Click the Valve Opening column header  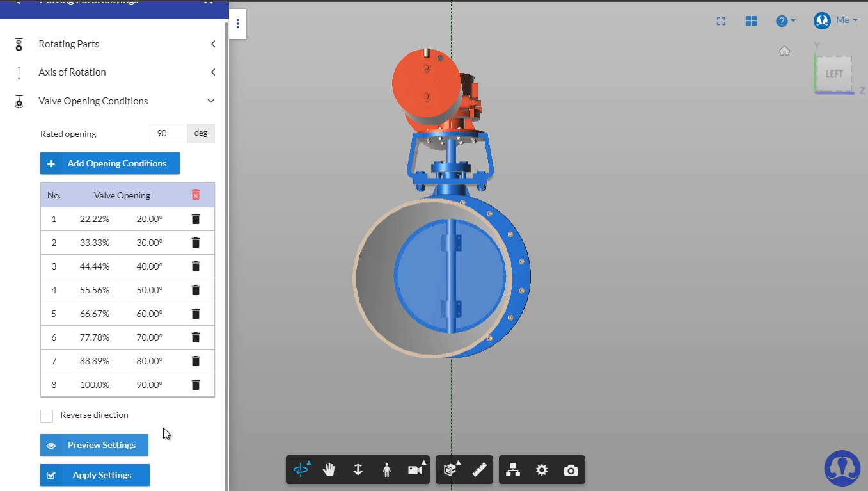[122, 195]
